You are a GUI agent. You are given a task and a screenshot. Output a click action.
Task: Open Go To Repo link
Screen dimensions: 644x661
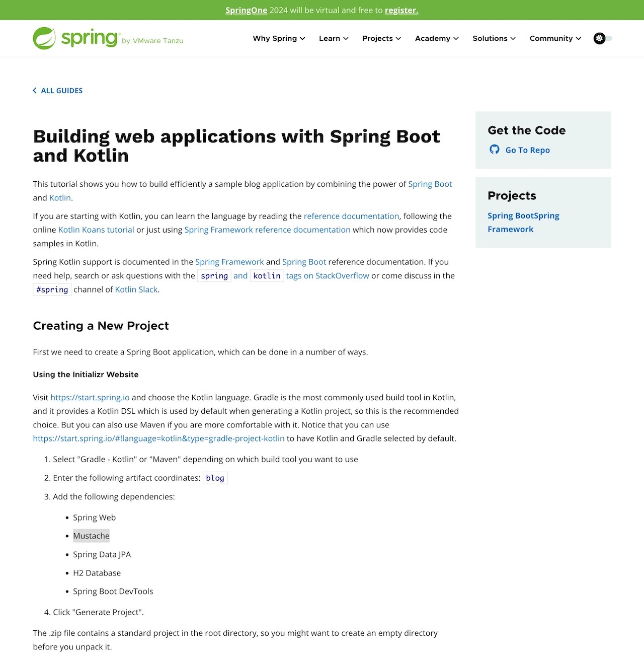[x=527, y=150]
